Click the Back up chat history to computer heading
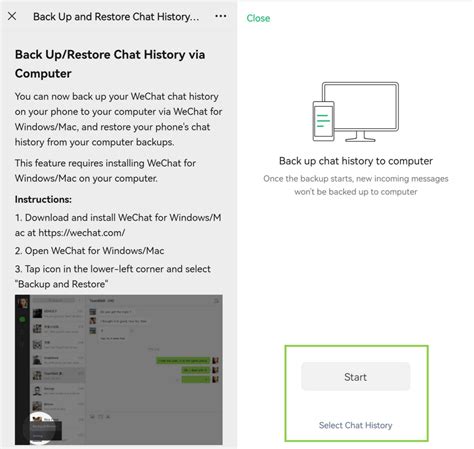 (356, 161)
